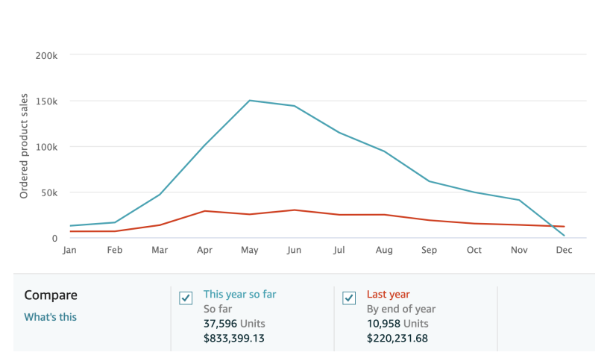Click the 'Ordered product sales' axis title
610x364 pixels.
pyautogui.click(x=24, y=146)
